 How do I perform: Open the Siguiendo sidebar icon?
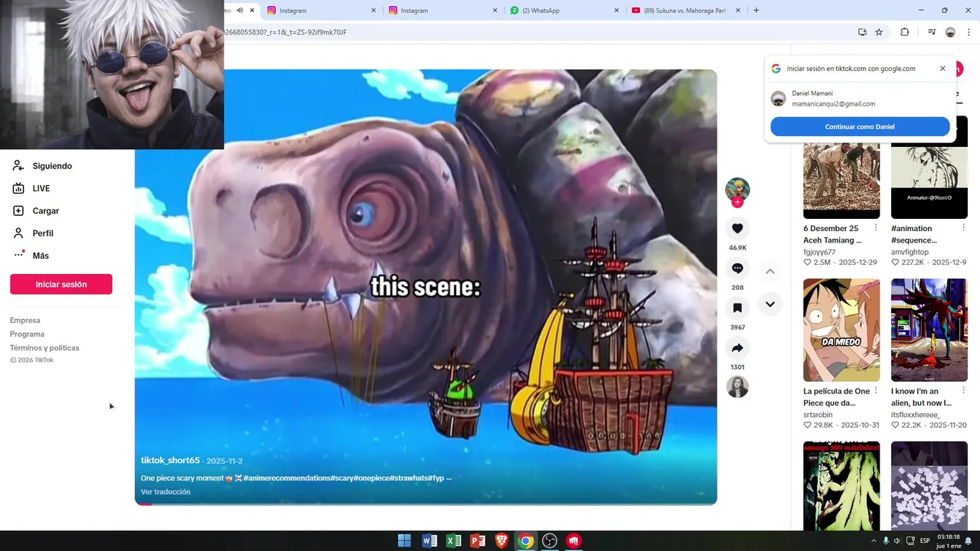pyautogui.click(x=18, y=165)
